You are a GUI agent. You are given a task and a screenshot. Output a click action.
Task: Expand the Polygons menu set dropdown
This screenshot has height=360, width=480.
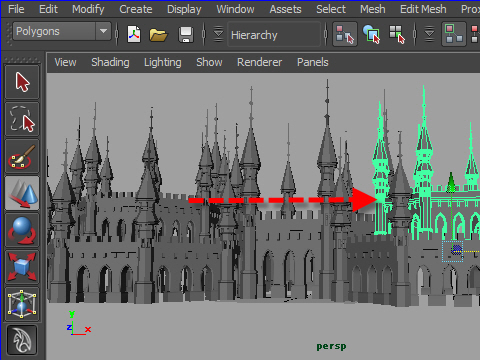103,31
